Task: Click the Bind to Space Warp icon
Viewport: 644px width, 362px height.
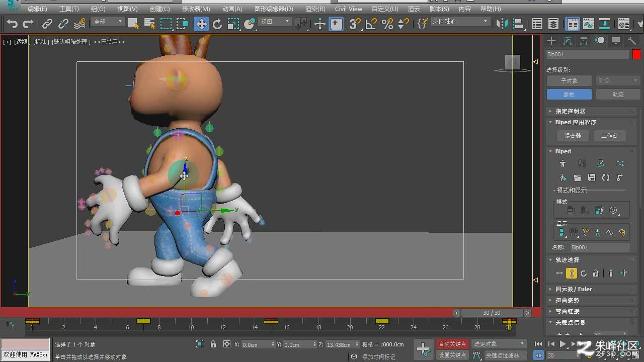Action: tap(79, 24)
